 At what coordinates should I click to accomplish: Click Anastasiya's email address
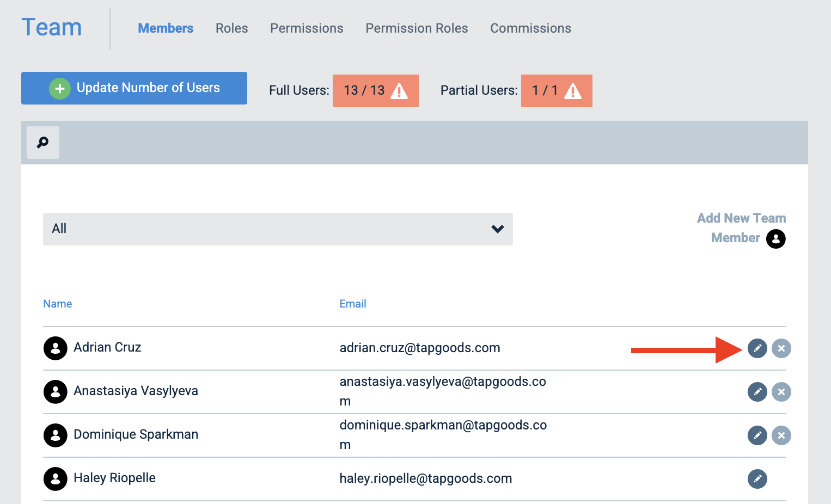click(443, 391)
